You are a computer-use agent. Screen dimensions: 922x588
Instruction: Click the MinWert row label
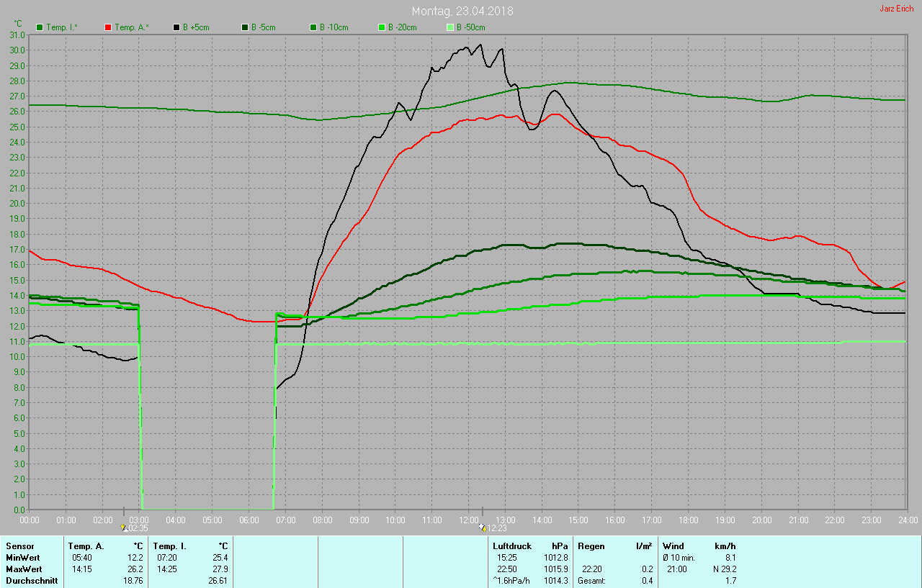(22, 557)
